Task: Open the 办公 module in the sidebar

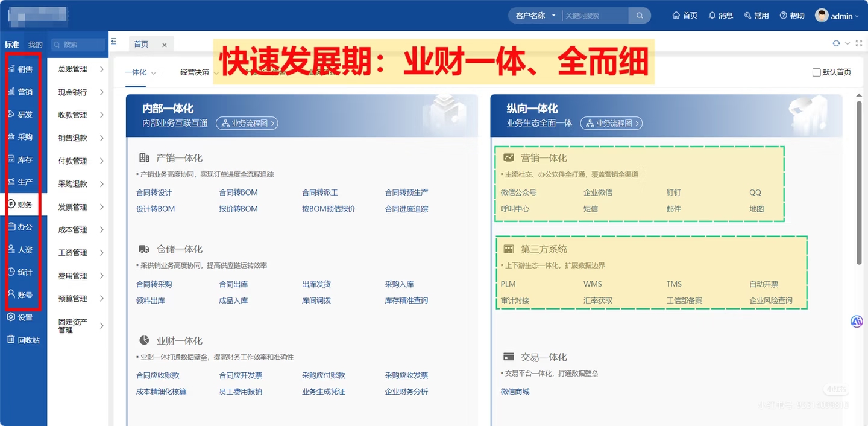Action: pos(20,227)
